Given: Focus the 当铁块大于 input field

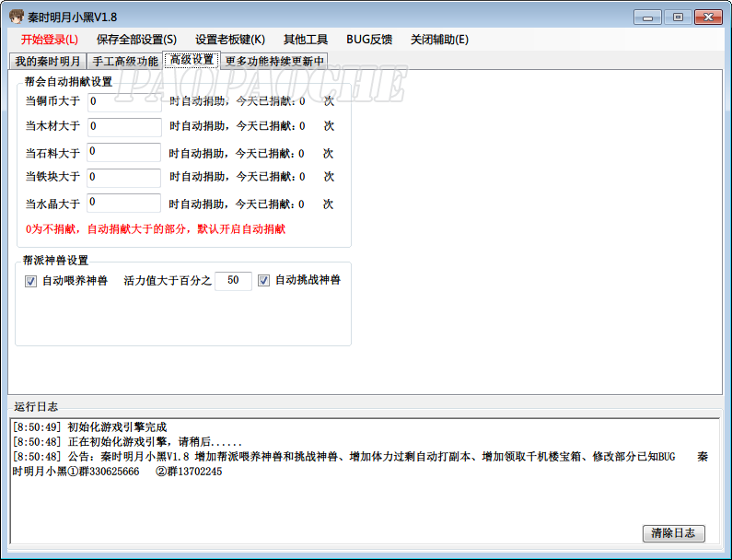Looking at the screenshot, I should click(x=123, y=178).
